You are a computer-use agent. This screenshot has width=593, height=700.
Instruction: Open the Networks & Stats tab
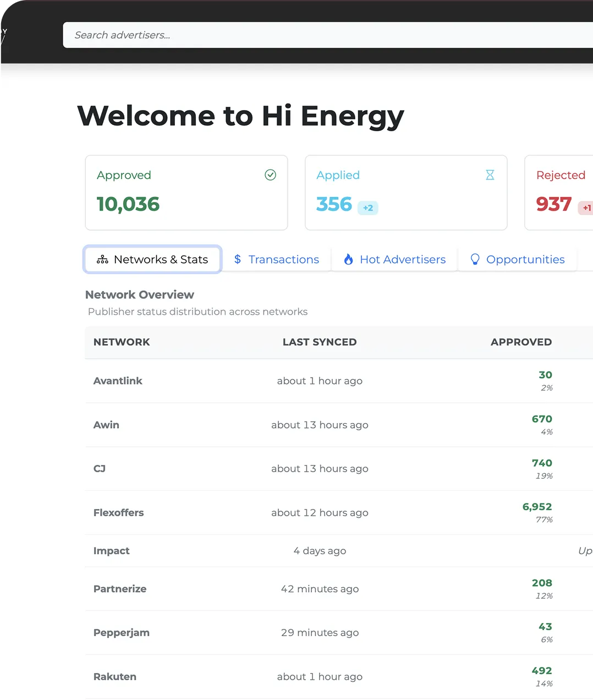click(152, 259)
